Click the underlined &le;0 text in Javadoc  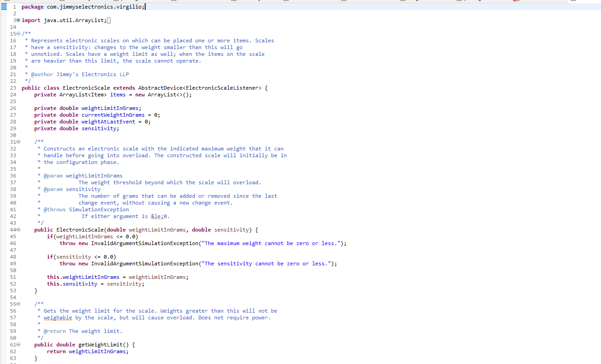tap(160, 216)
